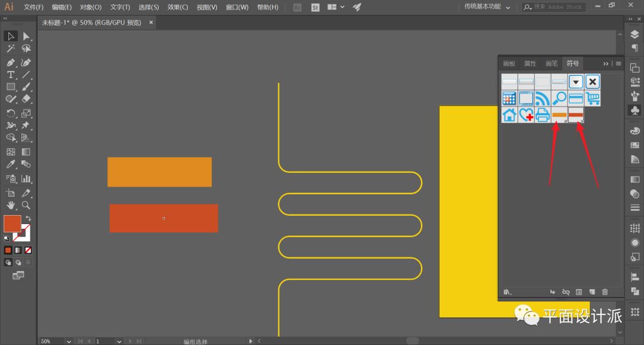Select the Hand tool

tap(11, 205)
